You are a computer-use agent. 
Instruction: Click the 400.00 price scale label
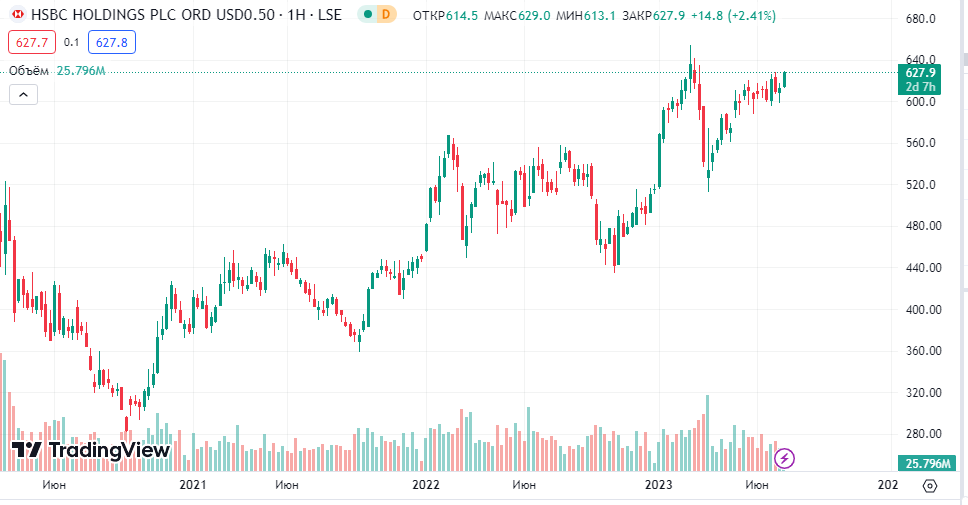pos(924,309)
